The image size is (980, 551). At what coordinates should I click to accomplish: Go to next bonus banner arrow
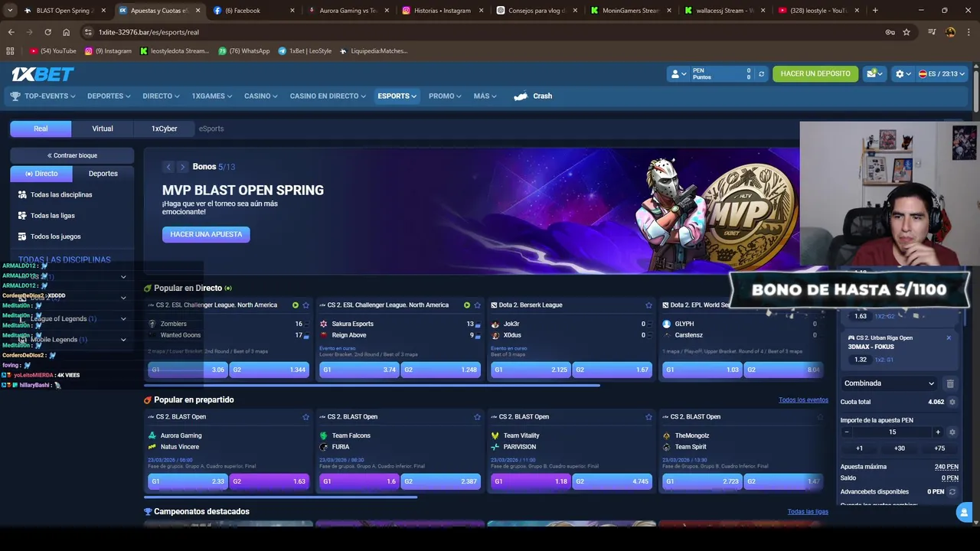[x=182, y=167]
